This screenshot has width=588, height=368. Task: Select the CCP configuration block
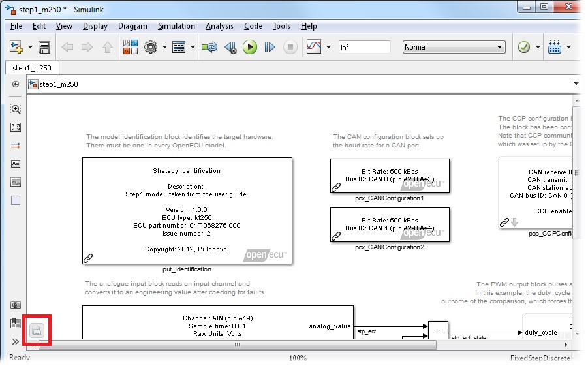point(535,192)
